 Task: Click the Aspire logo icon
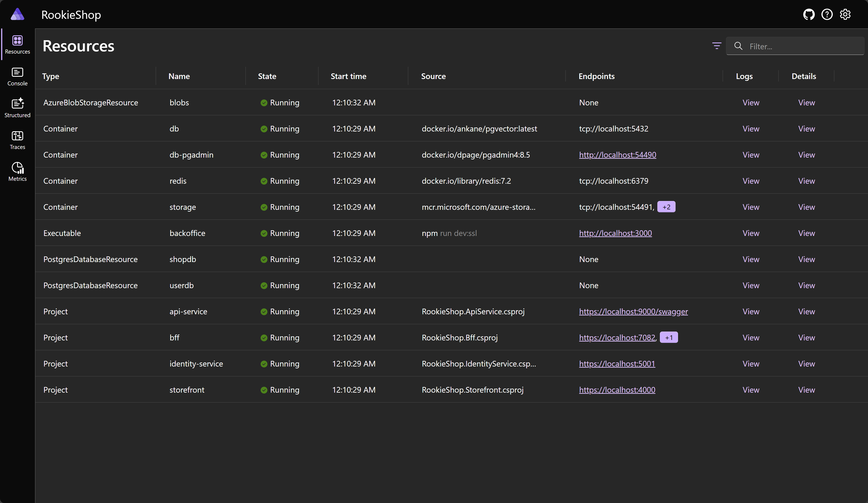(17, 15)
